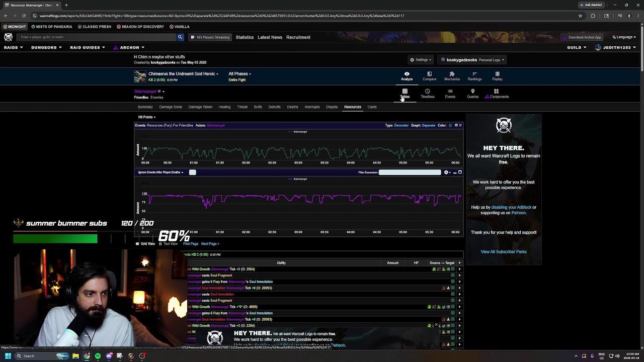Open the 103 Players Streaming link
The width and height of the screenshot is (644, 362).
210,37
